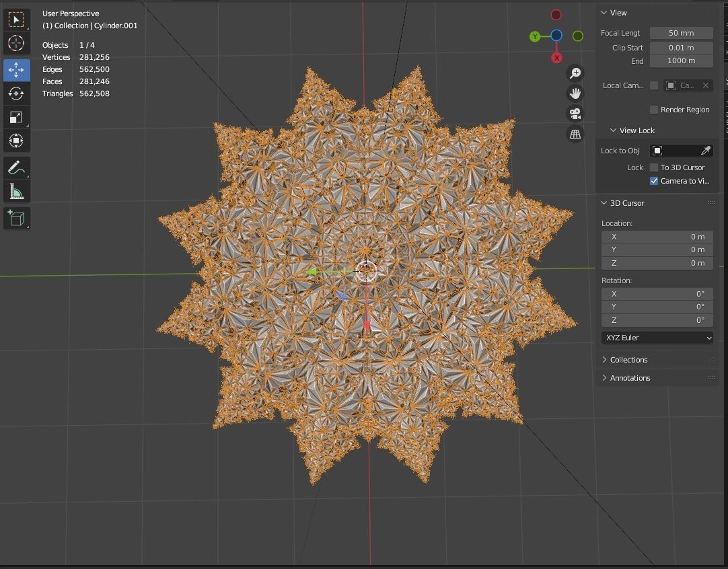Collapse the View panel
This screenshot has height=569, width=728.
point(604,13)
